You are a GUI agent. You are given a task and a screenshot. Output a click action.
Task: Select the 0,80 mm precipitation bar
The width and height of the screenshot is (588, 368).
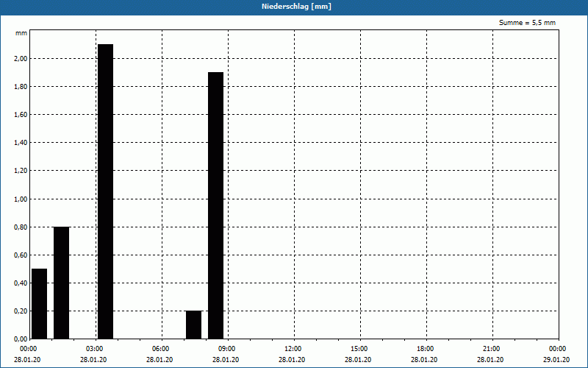pyautogui.click(x=62, y=283)
